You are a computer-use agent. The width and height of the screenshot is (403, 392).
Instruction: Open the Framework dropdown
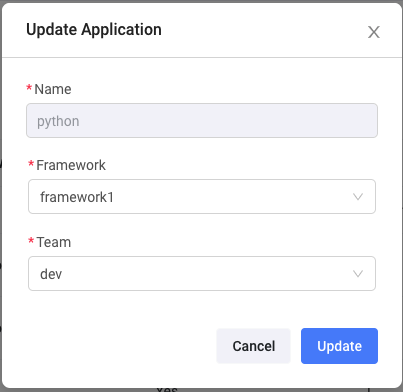tap(202, 197)
